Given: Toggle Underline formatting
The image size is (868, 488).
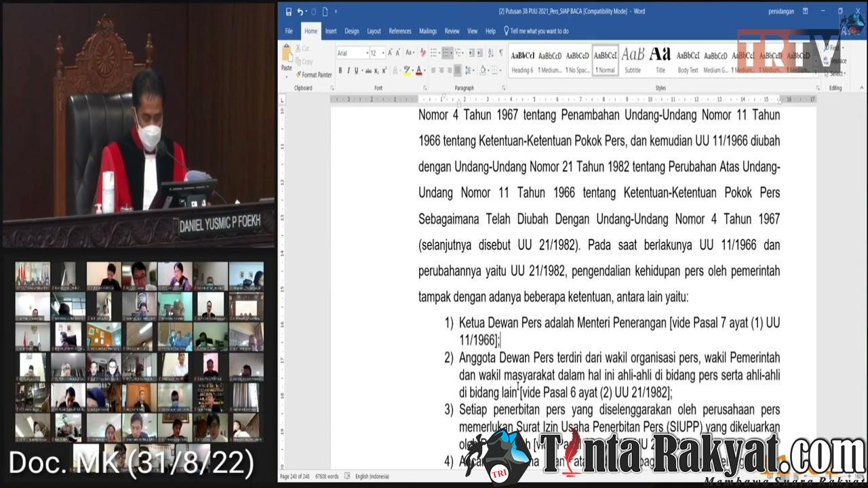Looking at the screenshot, I should pyautogui.click(x=356, y=70).
